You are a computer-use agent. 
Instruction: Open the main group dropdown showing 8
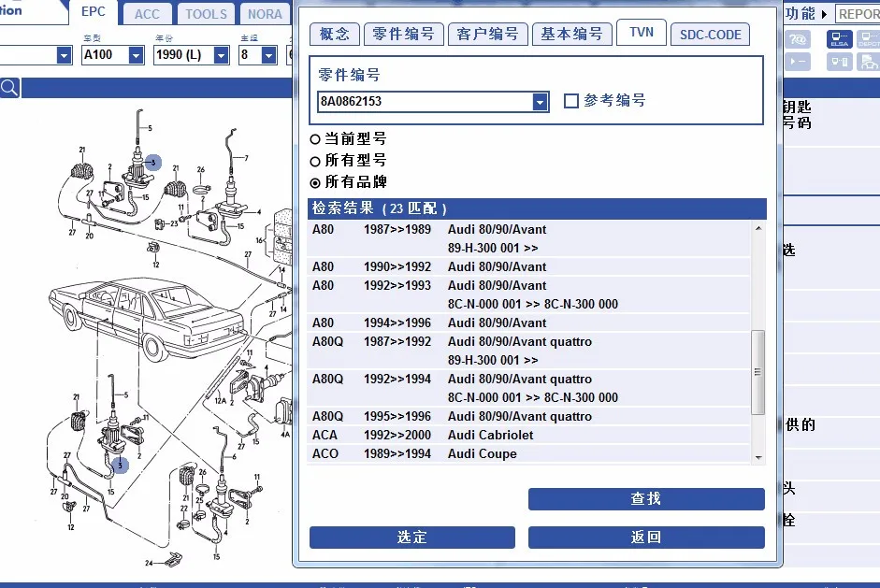pyautogui.click(x=269, y=55)
